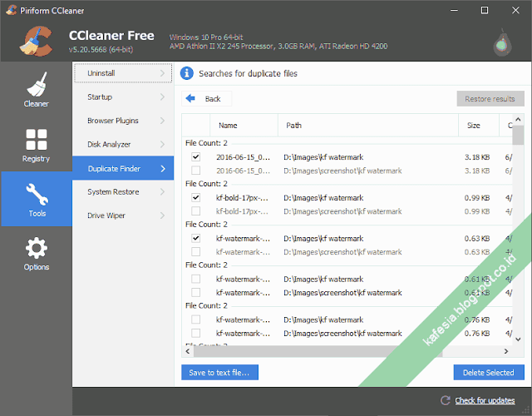
Task: Click the Restore results button
Action: pos(490,99)
